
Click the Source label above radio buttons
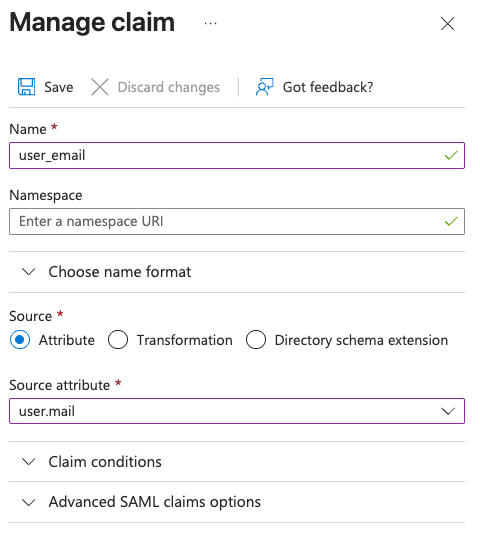pos(31,316)
